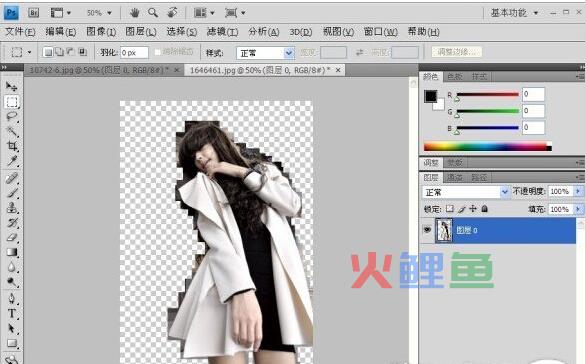Select the Magic Wand tool

(x=12, y=131)
